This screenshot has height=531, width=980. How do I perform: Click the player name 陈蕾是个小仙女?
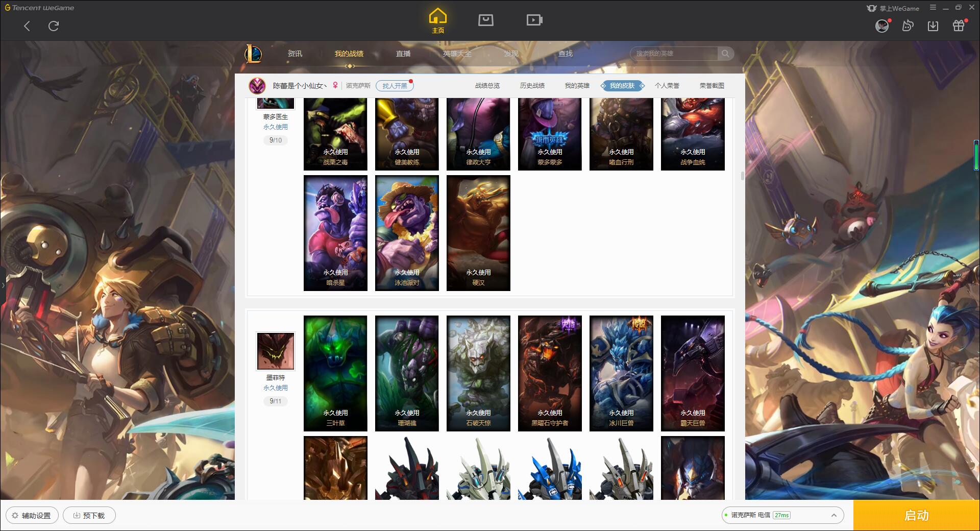pyautogui.click(x=299, y=86)
